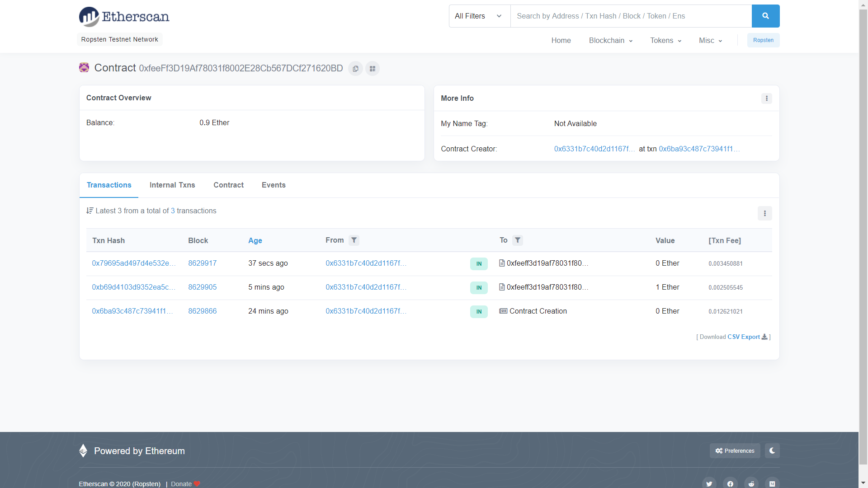
Task: Open Etherscan's Reddit page
Action: click(x=751, y=483)
